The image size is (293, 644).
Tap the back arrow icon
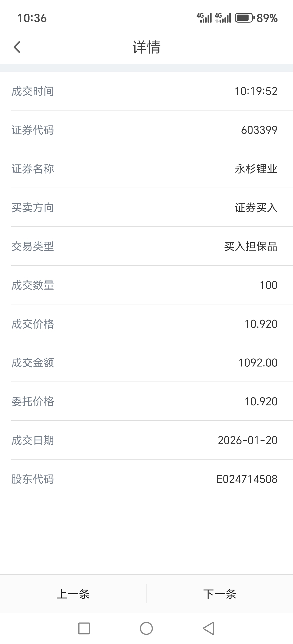pyautogui.click(x=17, y=47)
